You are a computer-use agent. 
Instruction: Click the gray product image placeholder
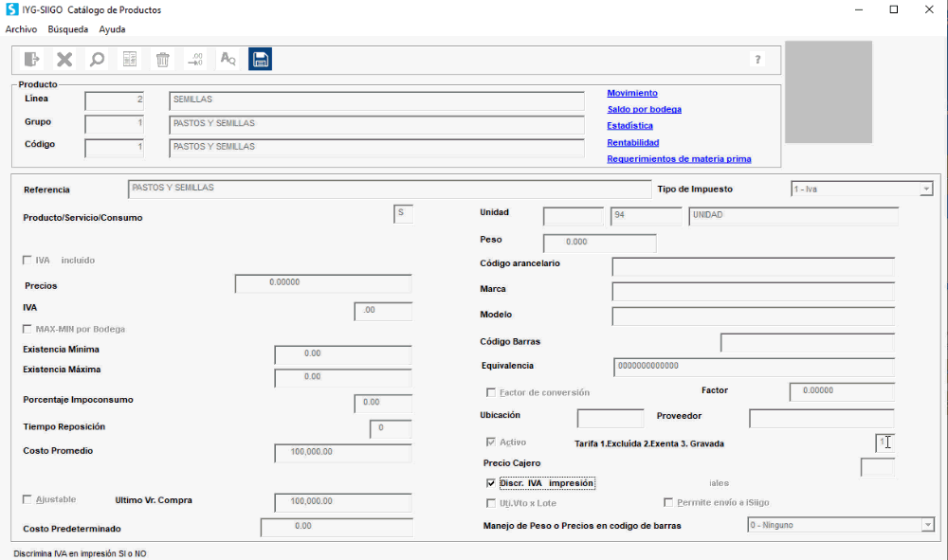(829, 92)
